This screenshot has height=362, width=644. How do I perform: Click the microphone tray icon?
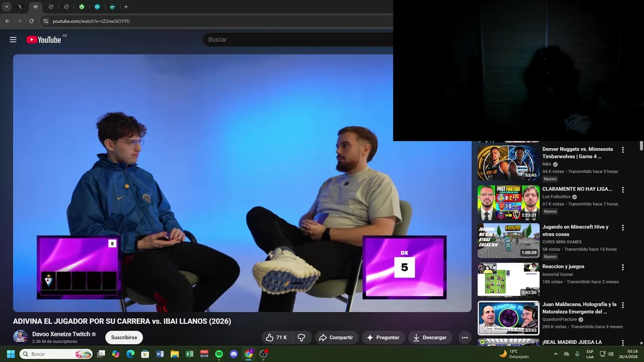[577, 354]
